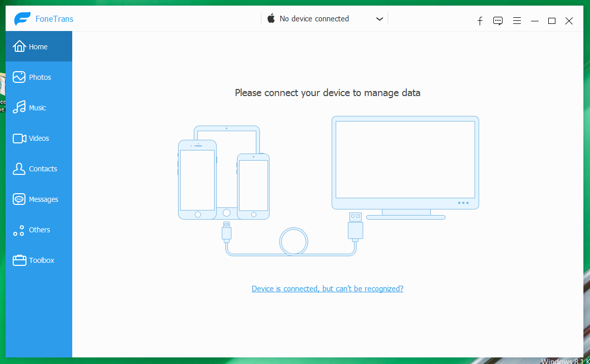This screenshot has height=364, width=590.
Task: Open 'Device is connected, but can't be recognized?' link
Action: click(328, 289)
